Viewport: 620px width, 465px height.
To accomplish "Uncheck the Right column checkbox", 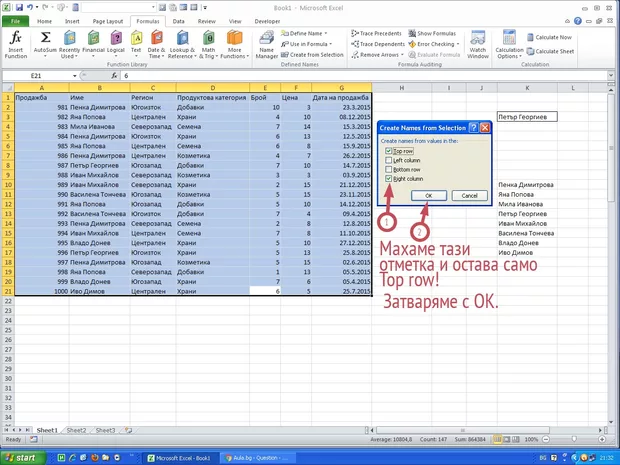I will (388, 179).
